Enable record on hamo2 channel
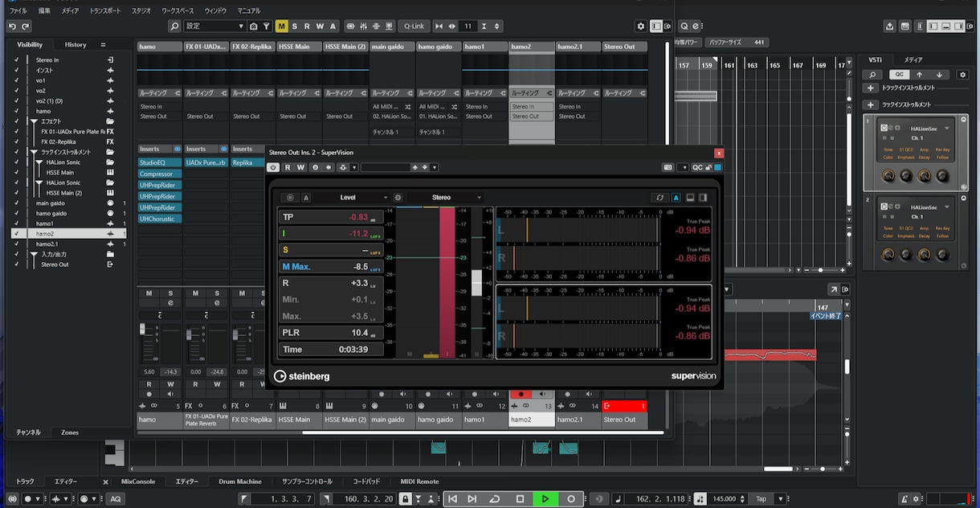Screen dimensions: 980x508 tap(521, 395)
